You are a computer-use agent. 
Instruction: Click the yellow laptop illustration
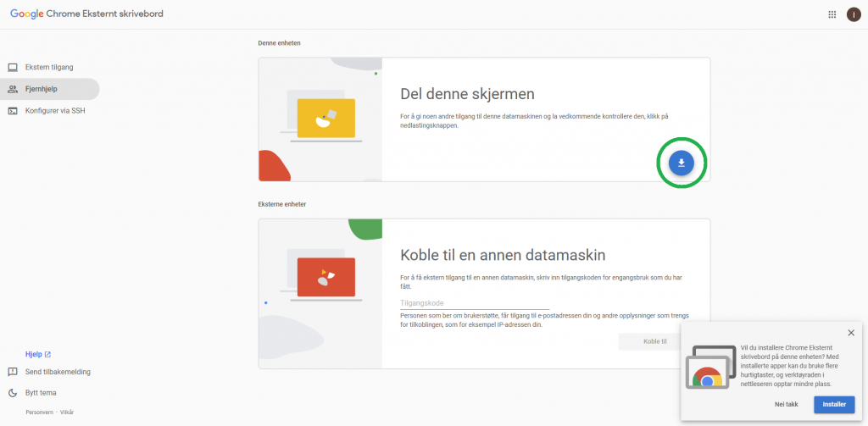click(x=326, y=119)
